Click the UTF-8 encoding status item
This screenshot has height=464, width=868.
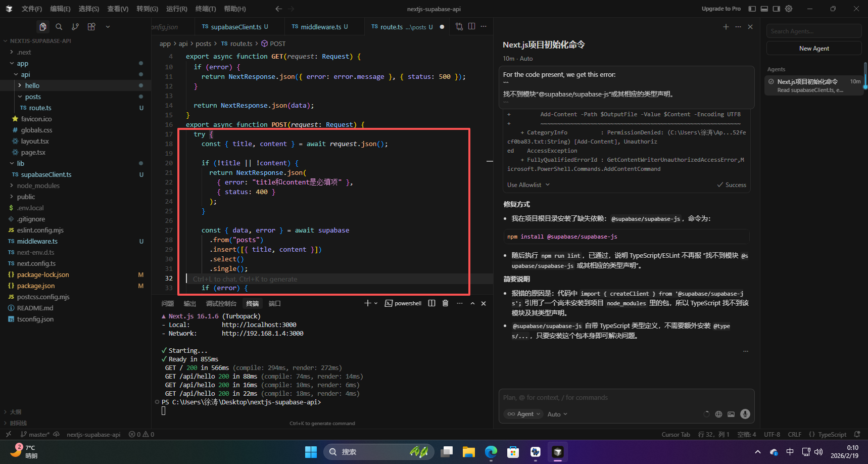(772, 435)
